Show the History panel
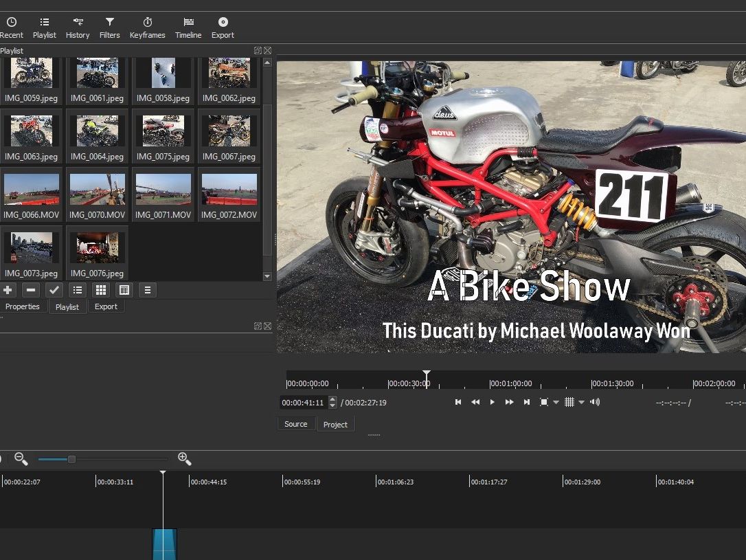This screenshot has height=560, width=746. click(78, 27)
